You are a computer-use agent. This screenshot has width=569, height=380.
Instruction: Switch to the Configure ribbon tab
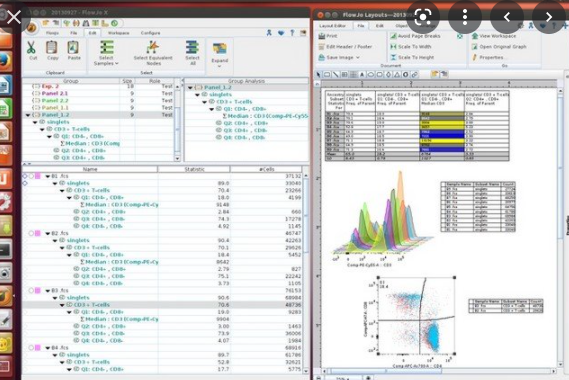(x=150, y=33)
